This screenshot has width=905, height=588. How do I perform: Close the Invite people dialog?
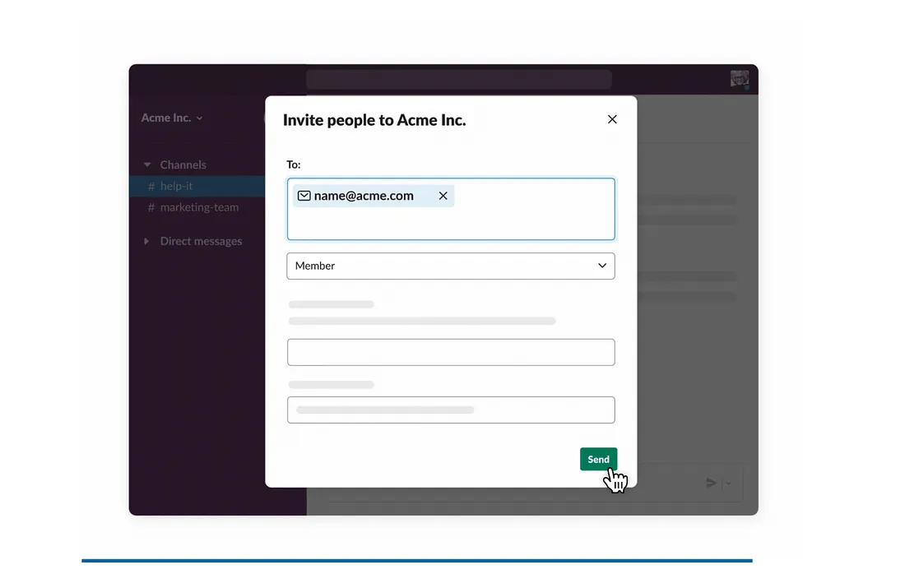tap(612, 119)
